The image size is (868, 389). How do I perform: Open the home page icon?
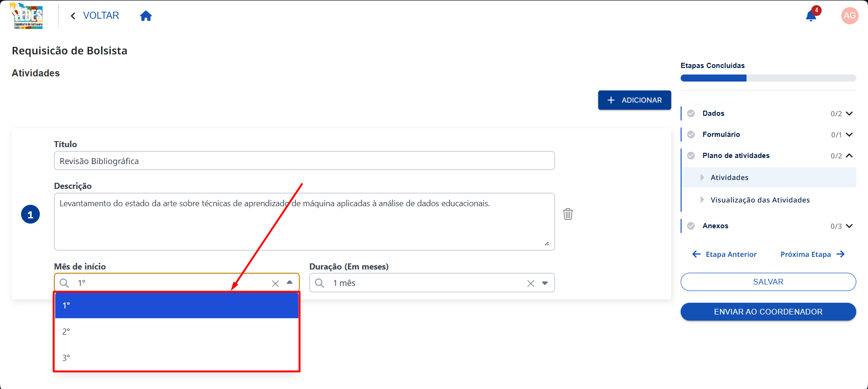146,16
